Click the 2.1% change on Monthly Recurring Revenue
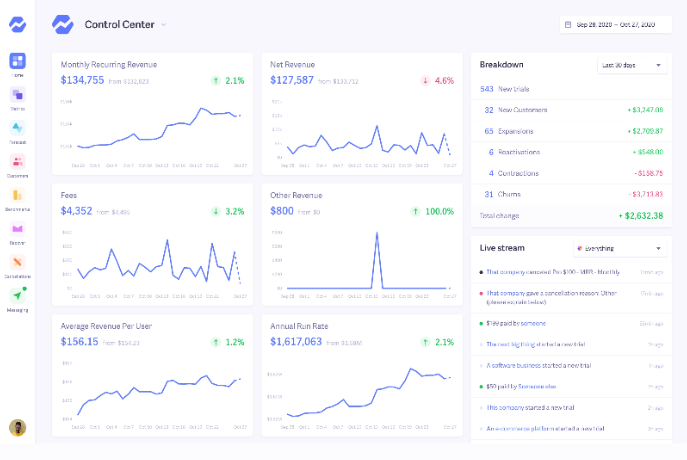Image resolution: width=687 pixels, height=460 pixels. pos(234,81)
